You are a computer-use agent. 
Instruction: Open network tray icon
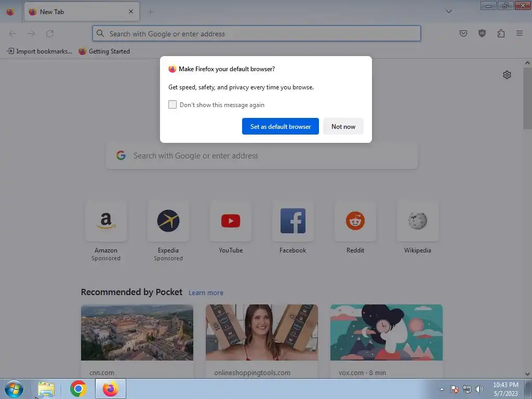click(467, 389)
